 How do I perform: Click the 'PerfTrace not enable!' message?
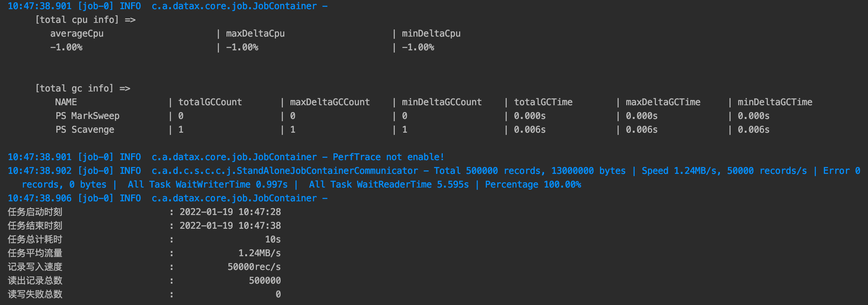click(389, 157)
